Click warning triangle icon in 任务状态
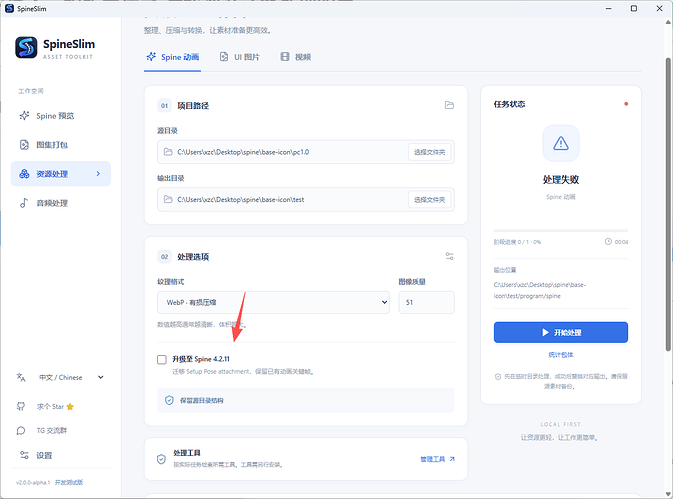This screenshot has width=673, height=499. coord(561,143)
